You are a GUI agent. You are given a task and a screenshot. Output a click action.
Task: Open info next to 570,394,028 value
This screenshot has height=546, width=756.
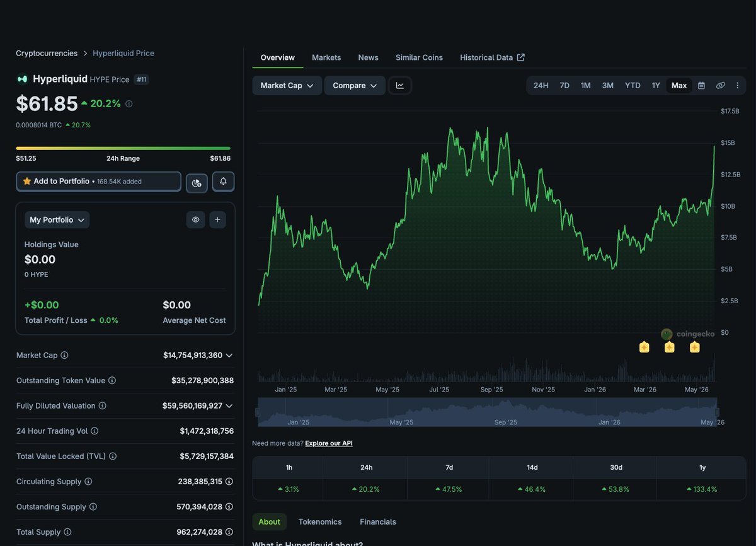point(229,507)
